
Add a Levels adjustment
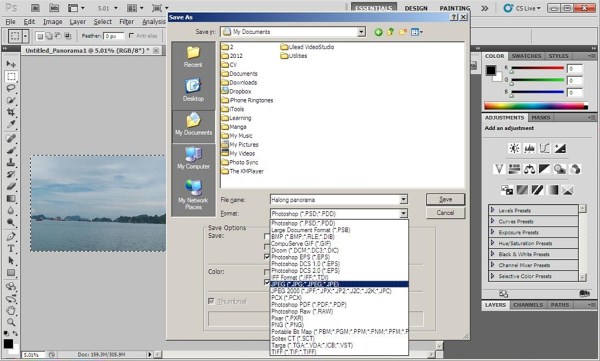(530, 148)
